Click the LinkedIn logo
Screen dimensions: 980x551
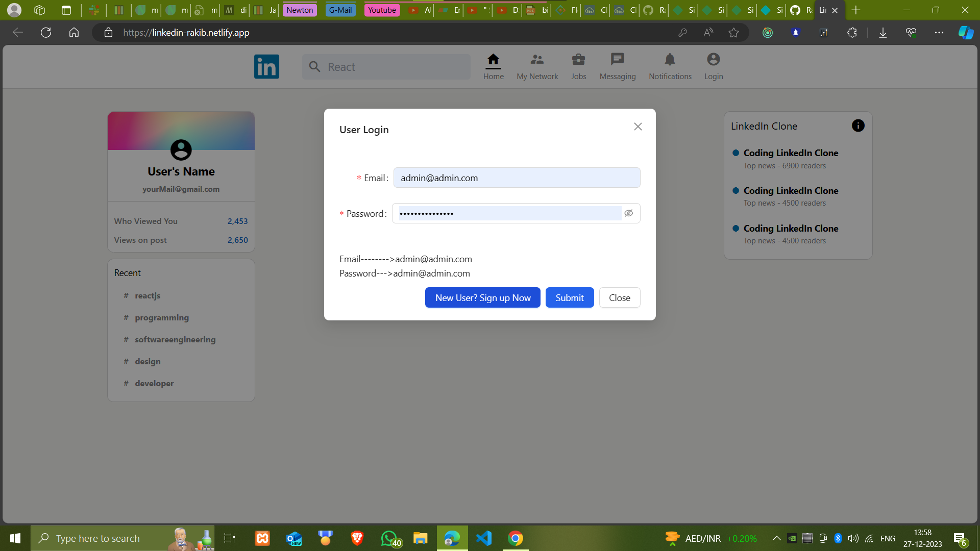click(x=266, y=67)
